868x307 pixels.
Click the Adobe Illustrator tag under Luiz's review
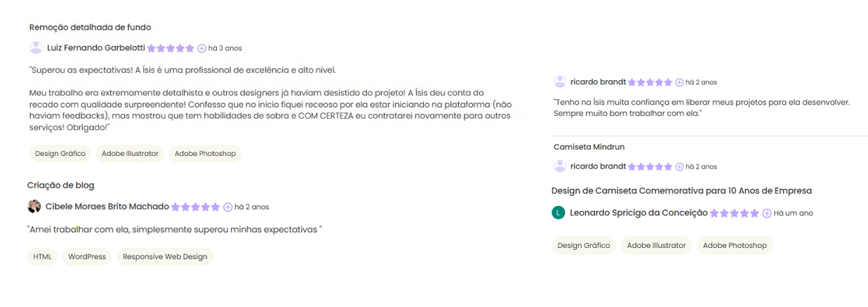click(x=130, y=153)
